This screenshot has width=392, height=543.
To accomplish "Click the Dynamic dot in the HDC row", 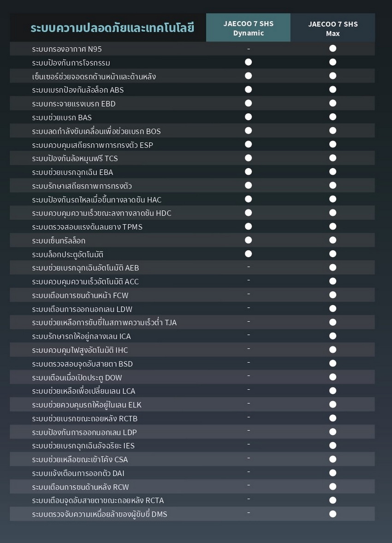I will tap(248, 212).
